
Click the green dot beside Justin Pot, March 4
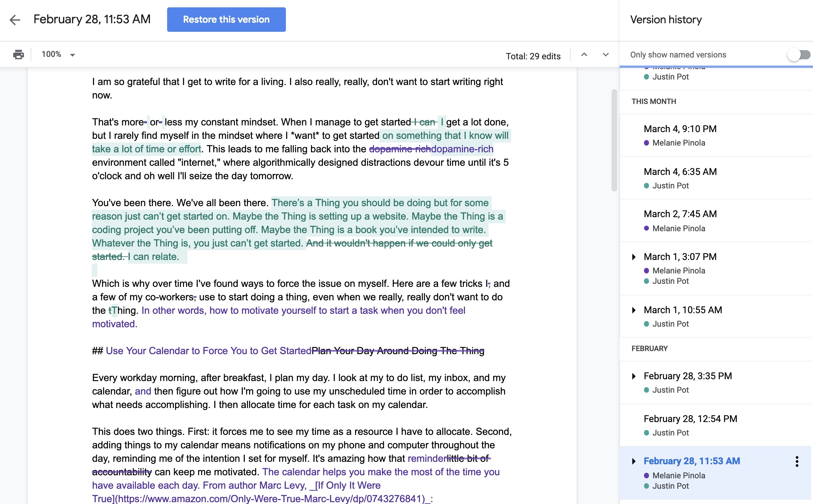click(646, 186)
